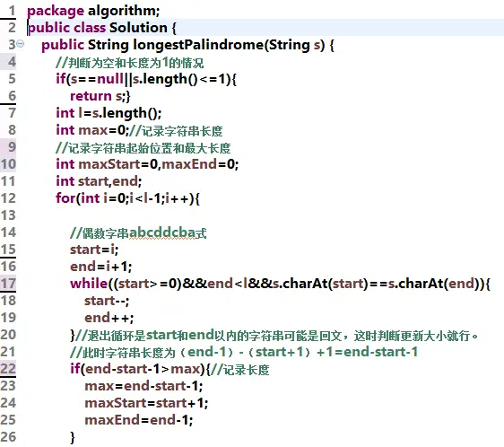Click line number 22 in gutter

(x=8, y=369)
